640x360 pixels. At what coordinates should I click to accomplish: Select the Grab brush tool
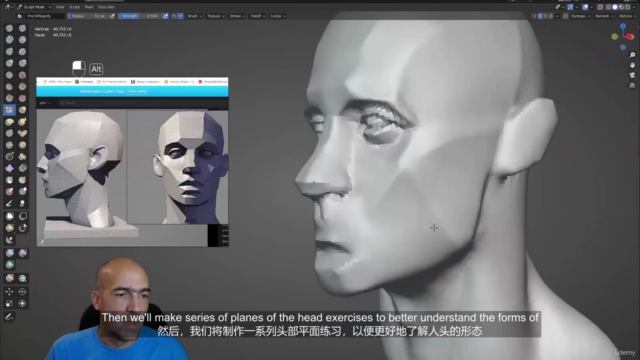pos(22,110)
